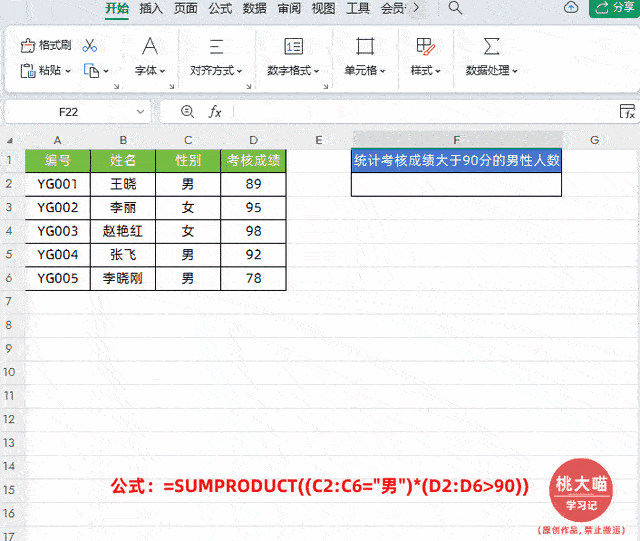Click the alignment group dialog launcher
Viewport: 640px width, 541px height.
coord(249,86)
